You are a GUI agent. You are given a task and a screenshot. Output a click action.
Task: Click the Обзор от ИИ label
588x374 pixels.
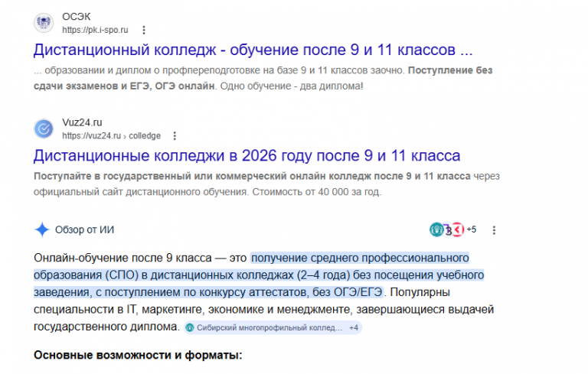tap(84, 229)
